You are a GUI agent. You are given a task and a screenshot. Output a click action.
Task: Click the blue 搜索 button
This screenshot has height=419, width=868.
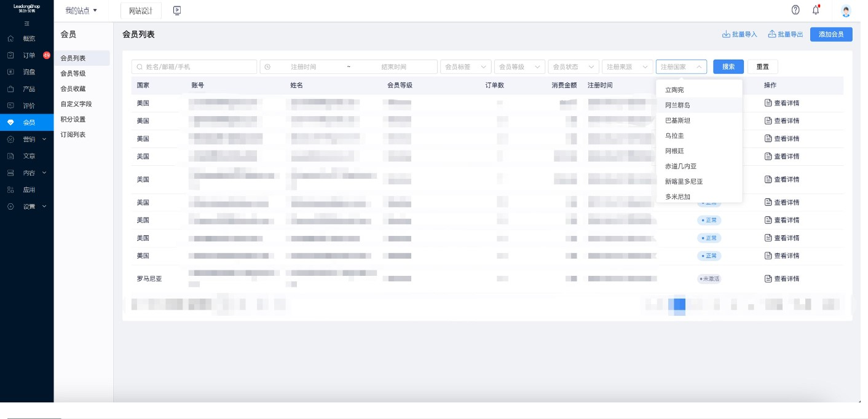click(728, 67)
